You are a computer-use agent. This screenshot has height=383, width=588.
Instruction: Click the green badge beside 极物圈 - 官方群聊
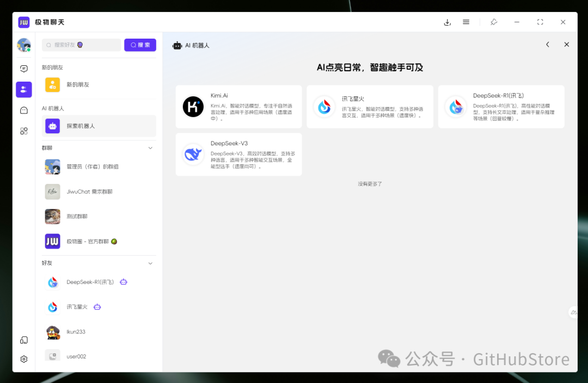coord(114,242)
